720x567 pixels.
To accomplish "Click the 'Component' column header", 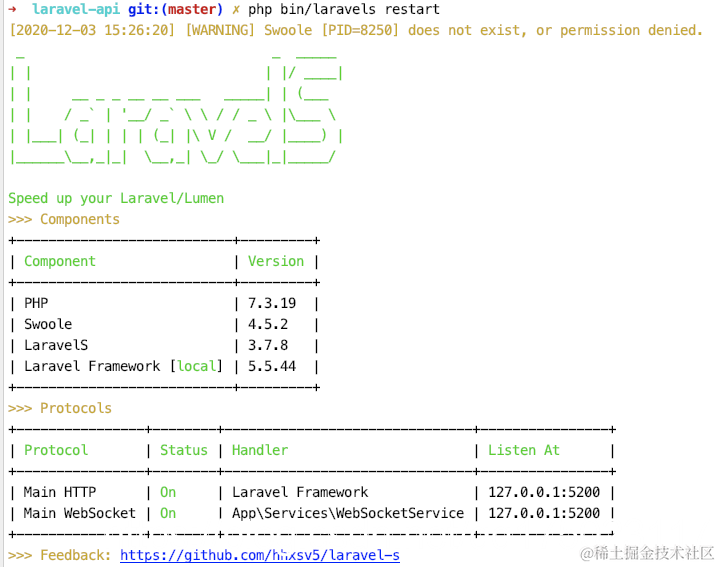I will tap(60, 261).
